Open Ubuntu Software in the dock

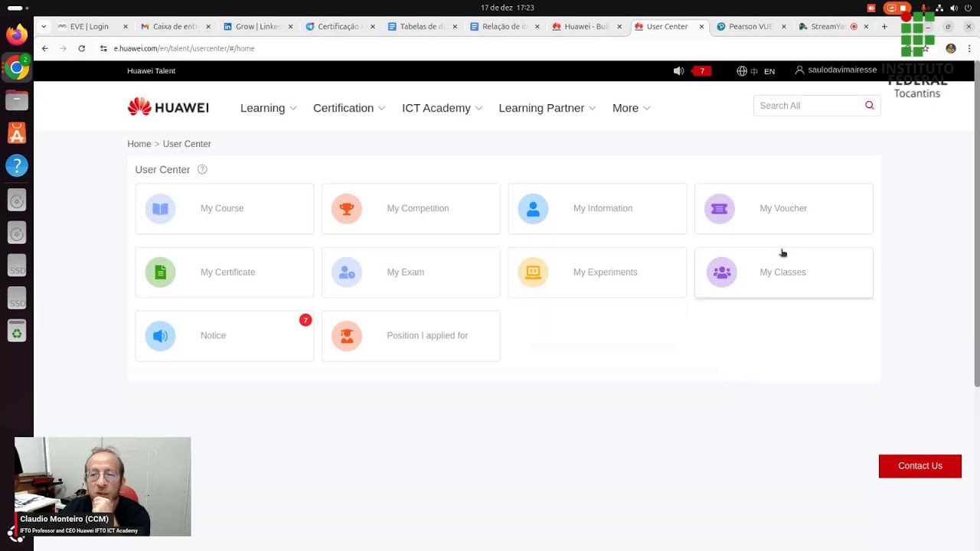(x=16, y=133)
